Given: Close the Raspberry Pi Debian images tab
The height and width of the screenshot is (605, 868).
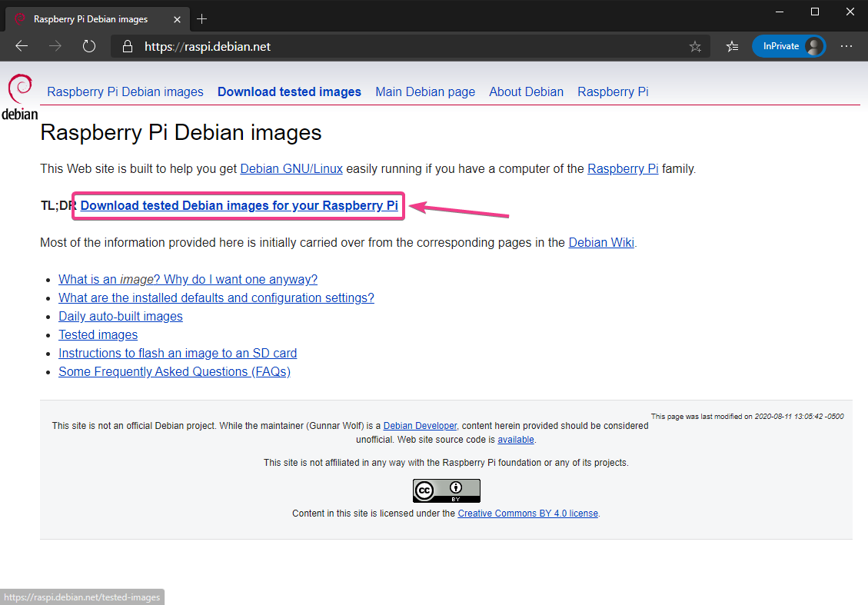Looking at the screenshot, I should (179, 18).
